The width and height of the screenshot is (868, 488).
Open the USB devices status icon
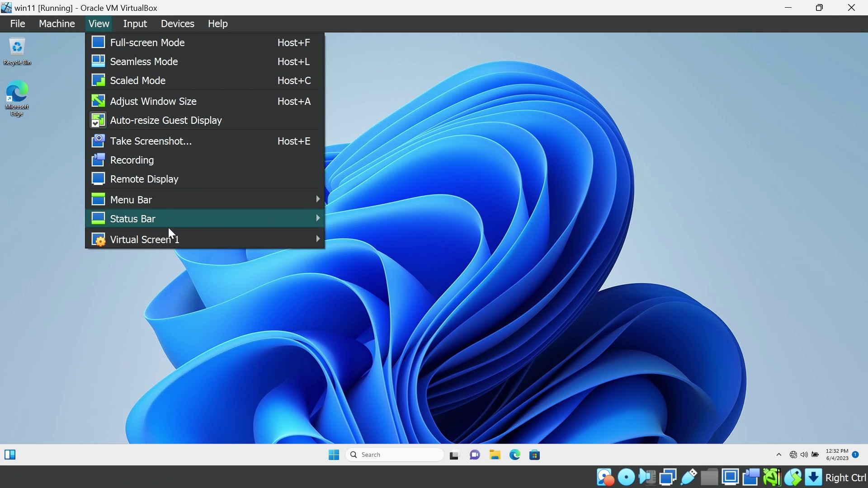point(689,477)
